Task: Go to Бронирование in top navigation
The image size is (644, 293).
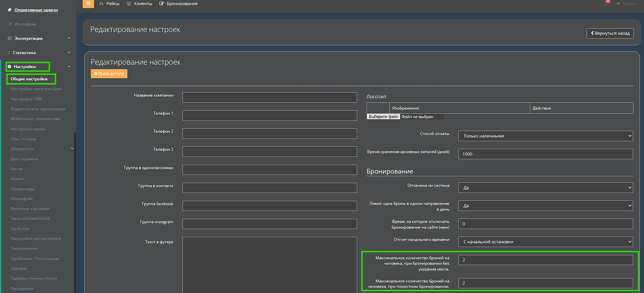Action: [179, 4]
